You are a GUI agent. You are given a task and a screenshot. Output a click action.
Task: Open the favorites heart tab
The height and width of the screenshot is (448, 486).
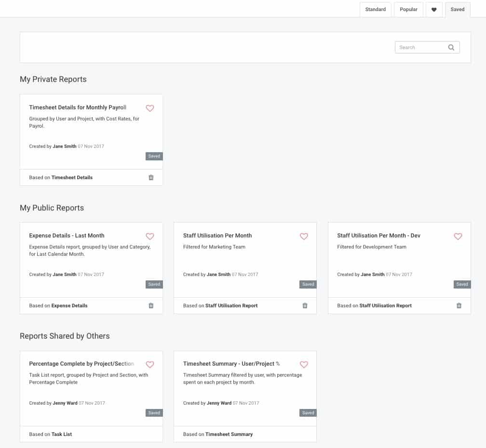[x=434, y=10]
